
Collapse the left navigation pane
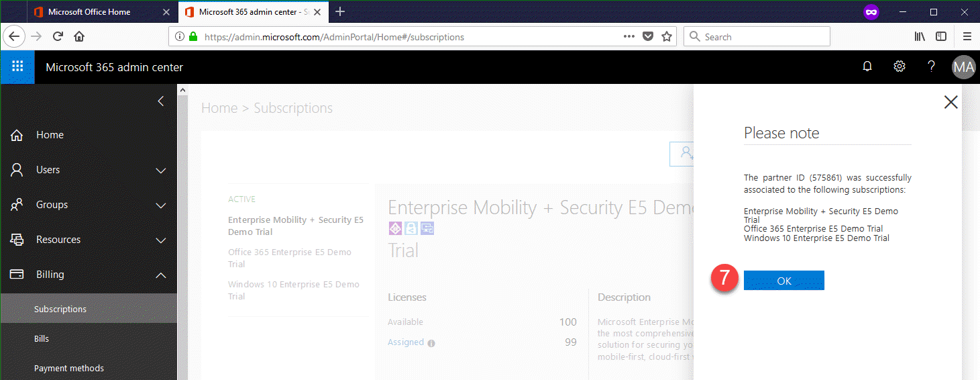click(160, 101)
